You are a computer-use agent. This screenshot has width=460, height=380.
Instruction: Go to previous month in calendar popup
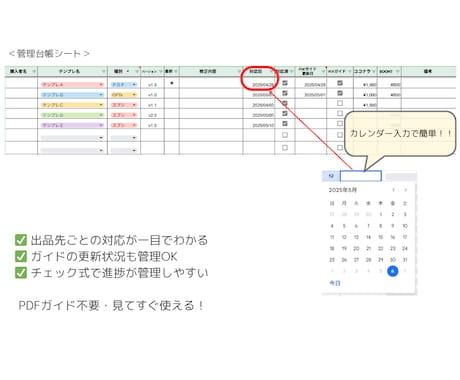click(393, 190)
